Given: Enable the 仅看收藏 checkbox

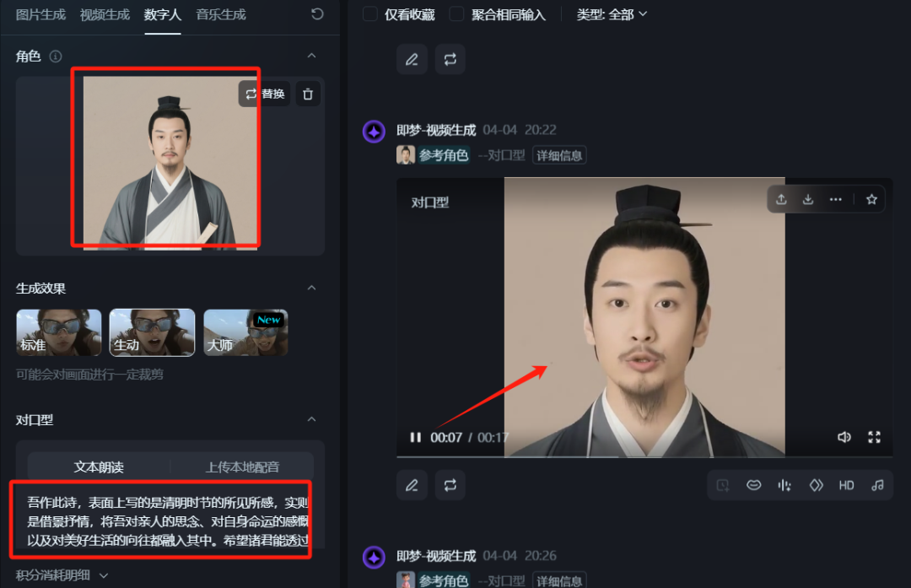Looking at the screenshot, I should [x=369, y=14].
